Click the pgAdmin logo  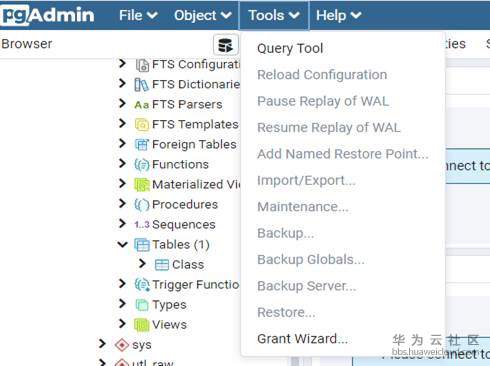click(47, 15)
